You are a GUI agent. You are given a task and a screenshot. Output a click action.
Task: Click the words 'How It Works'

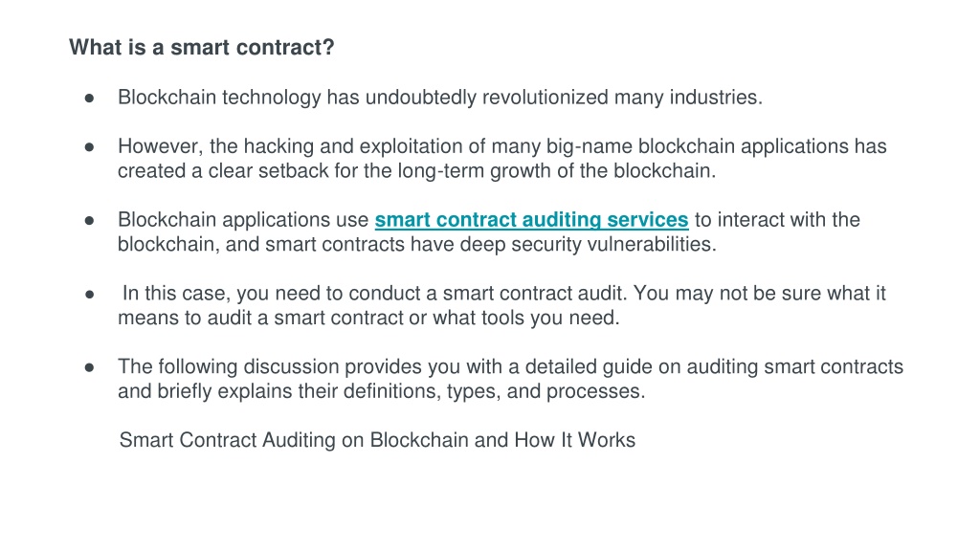pyautogui.click(x=575, y=440)
